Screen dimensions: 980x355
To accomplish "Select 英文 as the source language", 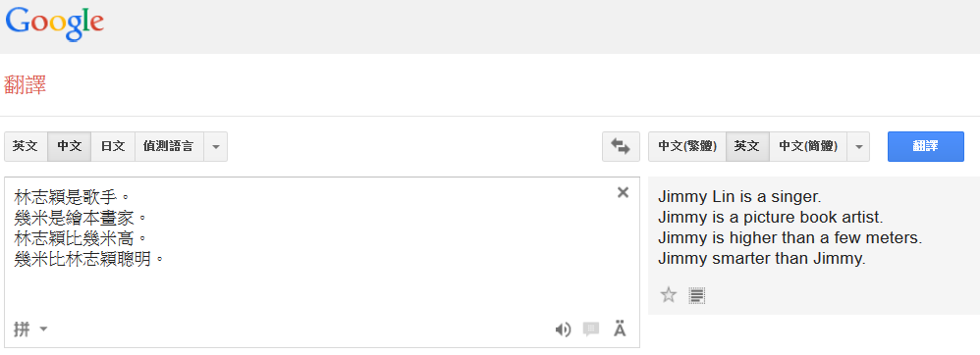I will click(x=26, y=147).
